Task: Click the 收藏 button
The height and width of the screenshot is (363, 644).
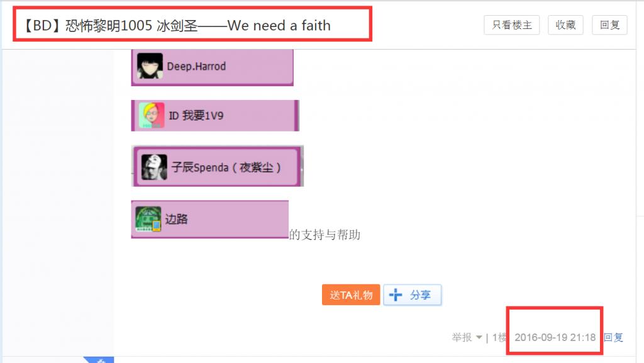Action: pyautogui.click(x=565, y=25)
